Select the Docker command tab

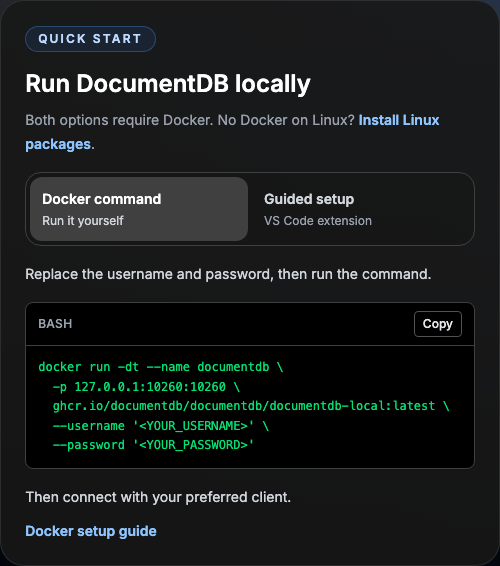139,209
